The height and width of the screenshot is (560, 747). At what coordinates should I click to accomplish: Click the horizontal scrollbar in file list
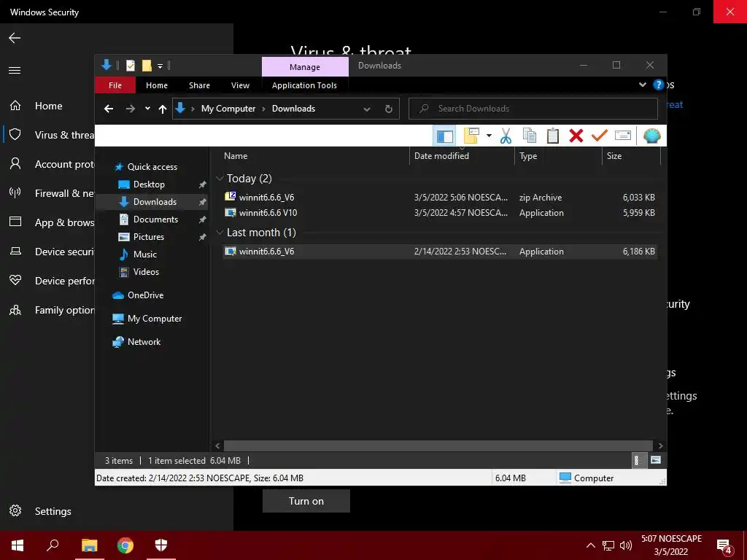click(x=438, y=446)
